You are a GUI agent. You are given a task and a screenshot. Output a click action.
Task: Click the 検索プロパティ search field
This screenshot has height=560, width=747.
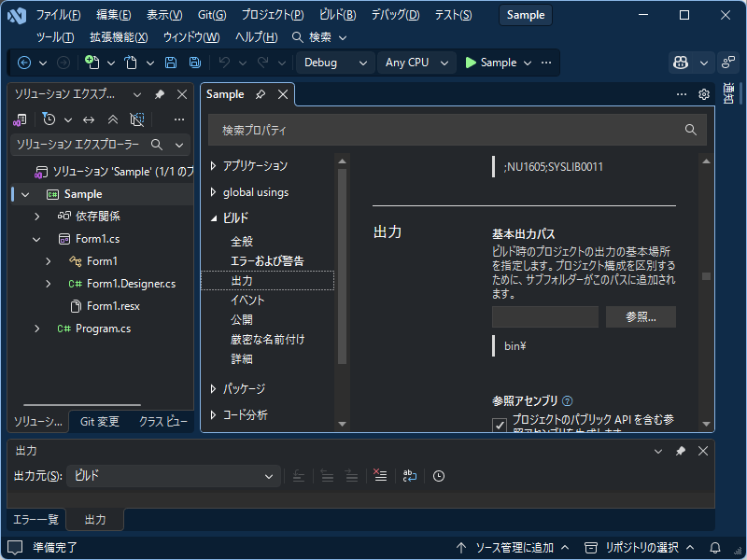(457, 130)
